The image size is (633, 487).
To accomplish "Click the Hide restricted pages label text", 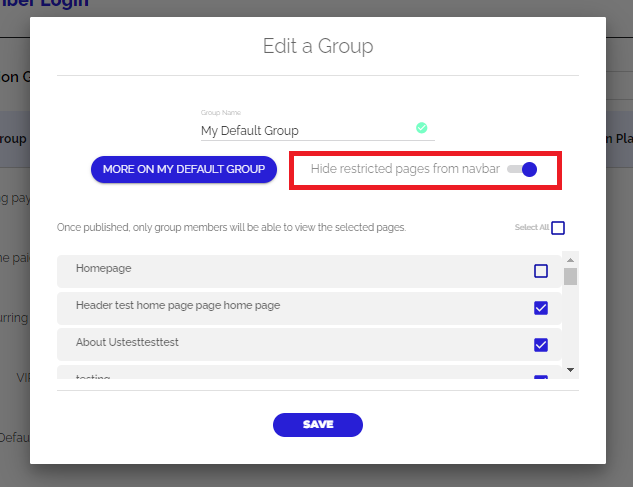I will click(x=404, y=169).
